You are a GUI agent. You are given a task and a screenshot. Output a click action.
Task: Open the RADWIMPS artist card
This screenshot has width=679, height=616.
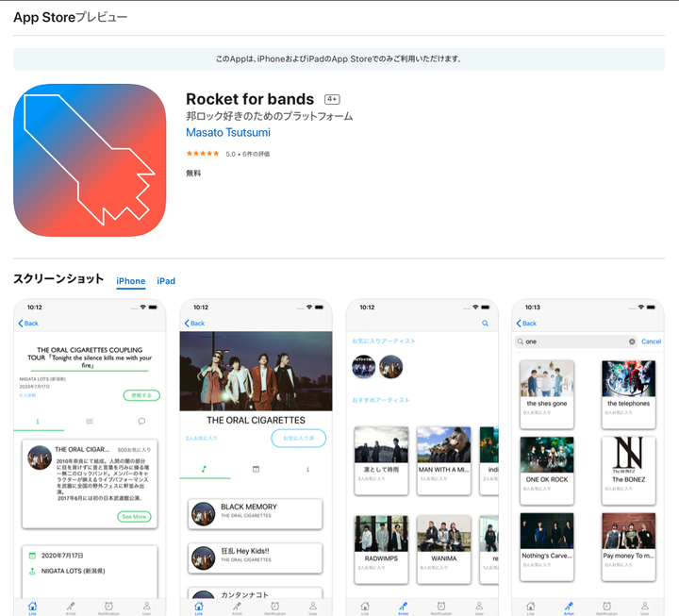coord(381,549)
